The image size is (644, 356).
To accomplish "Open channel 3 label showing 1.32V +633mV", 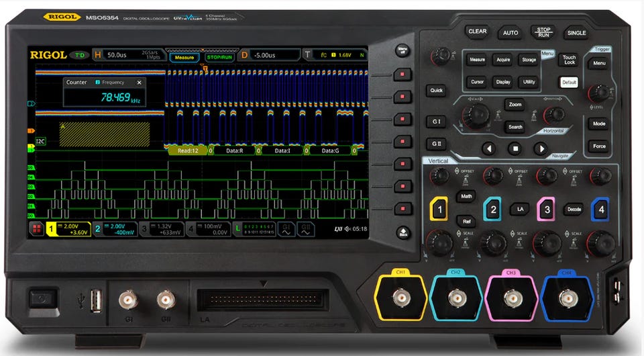I will coord(162,230).
